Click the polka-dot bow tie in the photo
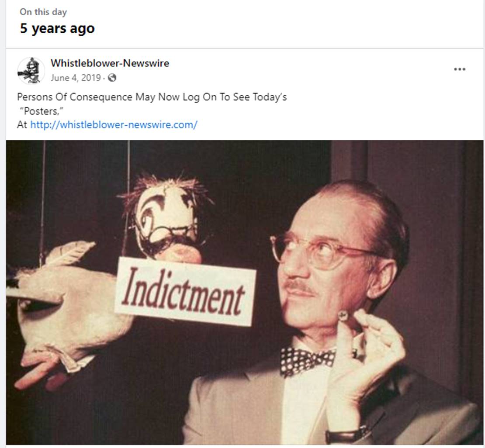 pyautogui.click(x=307, y=361)
